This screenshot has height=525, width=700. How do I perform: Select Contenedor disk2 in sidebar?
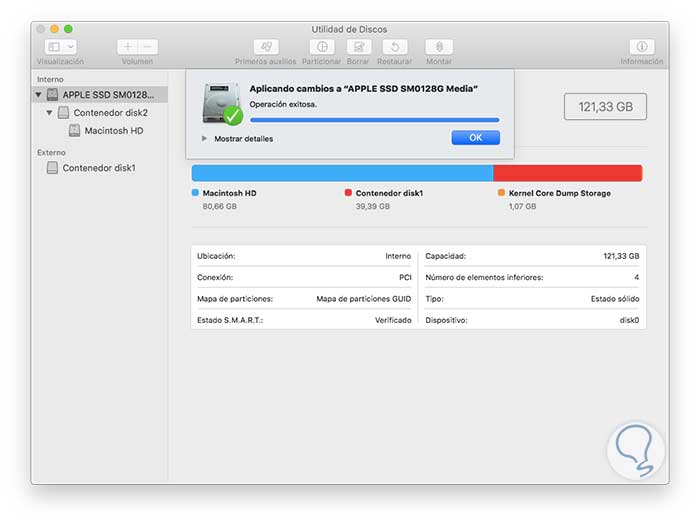(x=100, y=112)
